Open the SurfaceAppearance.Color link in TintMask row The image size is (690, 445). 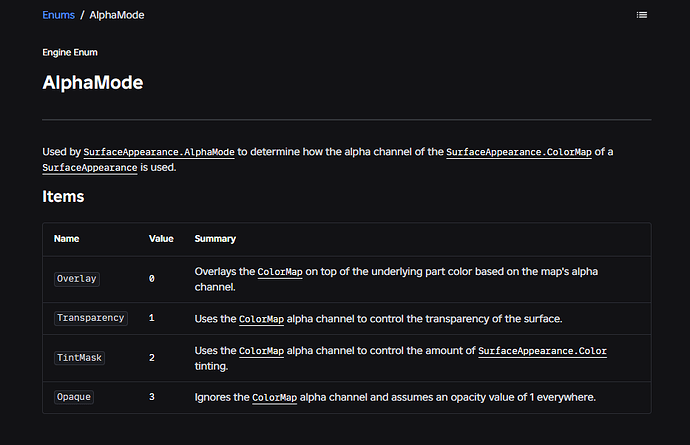tap(543, 351)
